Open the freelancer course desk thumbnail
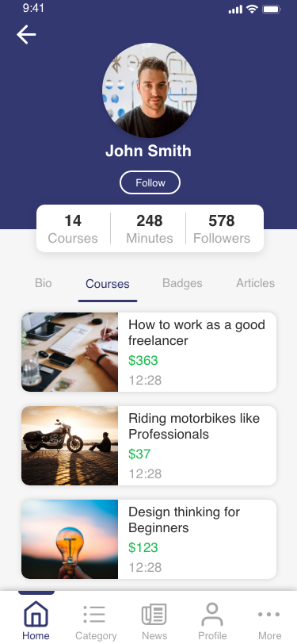 point(70,352)
